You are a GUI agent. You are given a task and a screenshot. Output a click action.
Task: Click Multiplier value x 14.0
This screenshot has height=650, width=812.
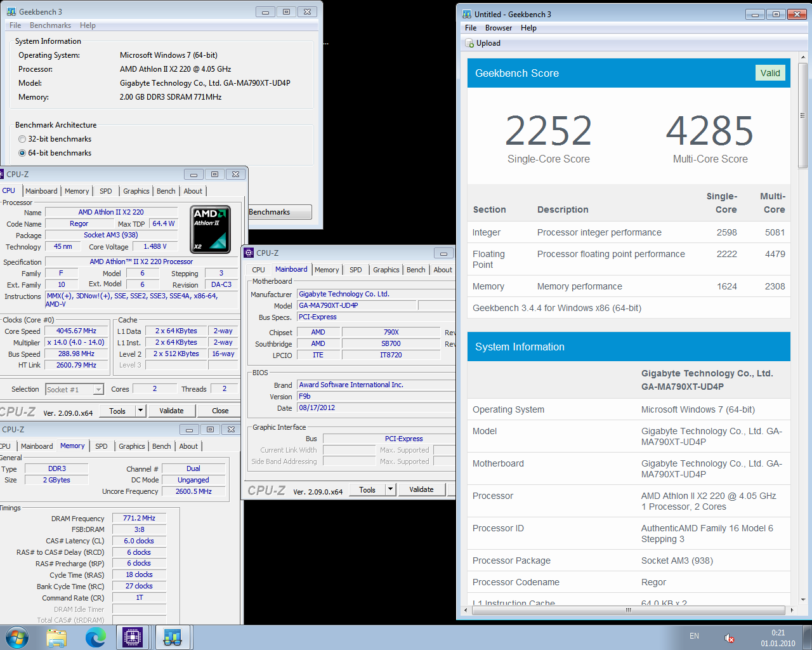tap(76, 342)
